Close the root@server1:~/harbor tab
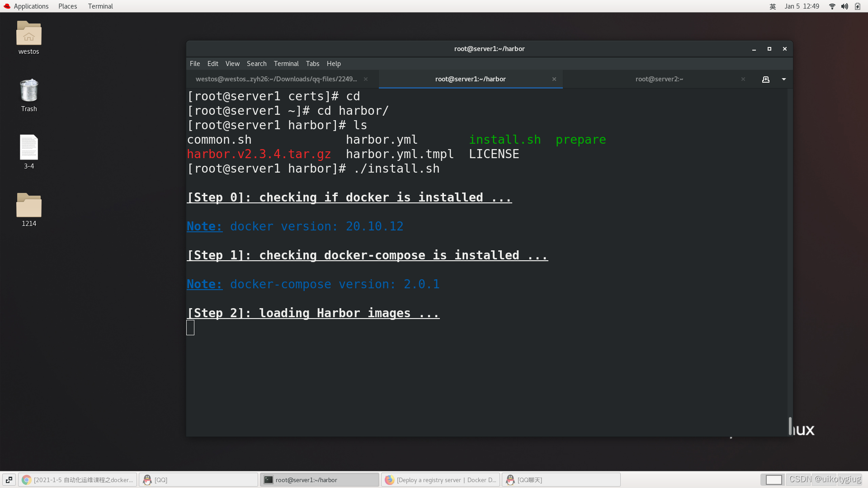 point(553,79)
